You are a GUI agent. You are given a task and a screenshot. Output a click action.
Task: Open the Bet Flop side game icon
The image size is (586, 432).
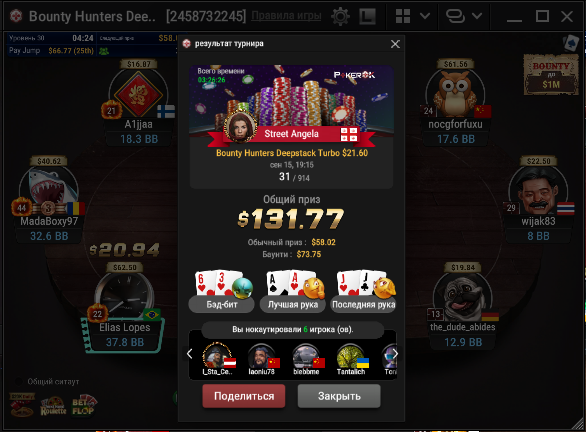point(84,406)
